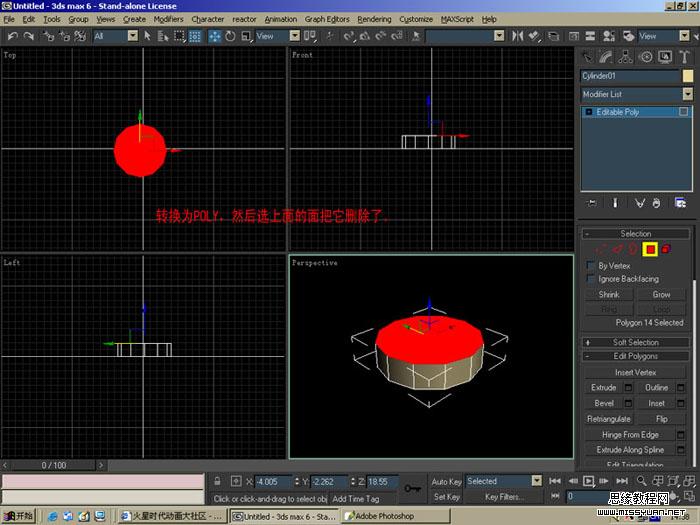The image size is (700, 525).
Task: Click the Mirror tool icon
Action: point(517,36)
